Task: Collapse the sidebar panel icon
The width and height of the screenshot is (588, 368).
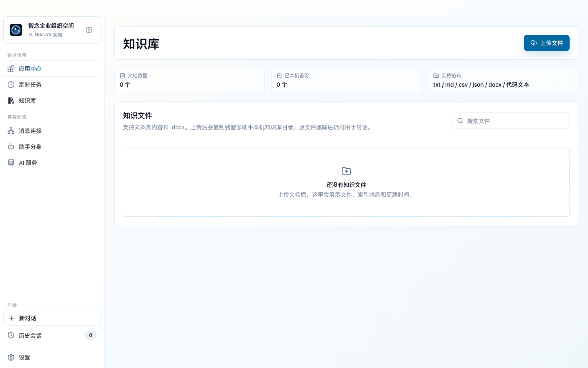Action: pos(89,30)
